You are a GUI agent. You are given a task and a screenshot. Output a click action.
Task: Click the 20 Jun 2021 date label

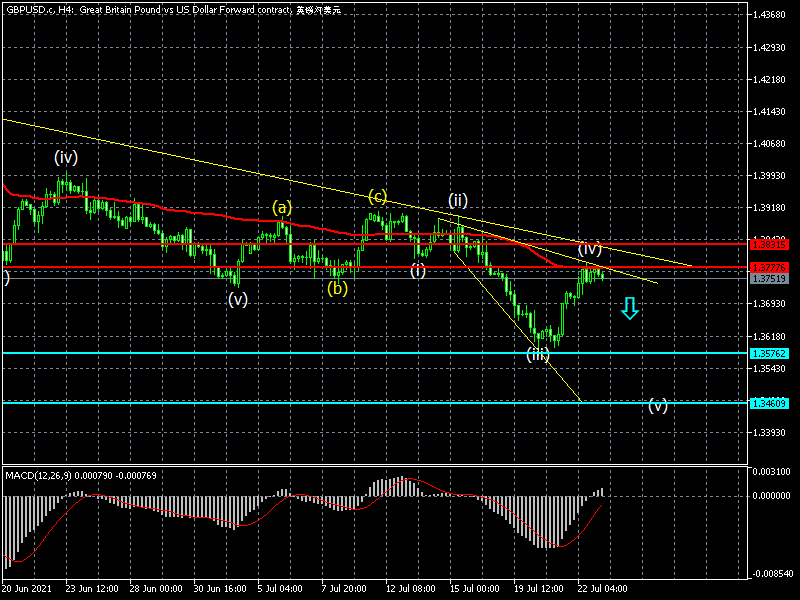pyautogui.click(x=27, y=589)
